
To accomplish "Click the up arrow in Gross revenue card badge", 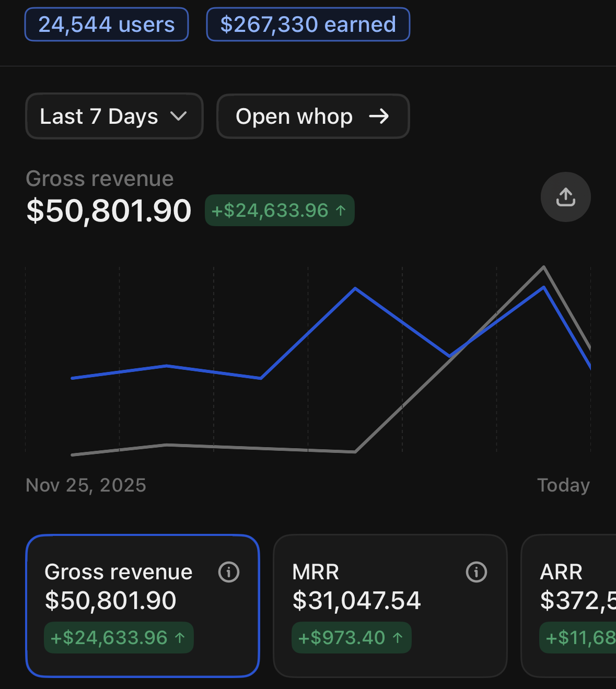I will pos(180,638).
